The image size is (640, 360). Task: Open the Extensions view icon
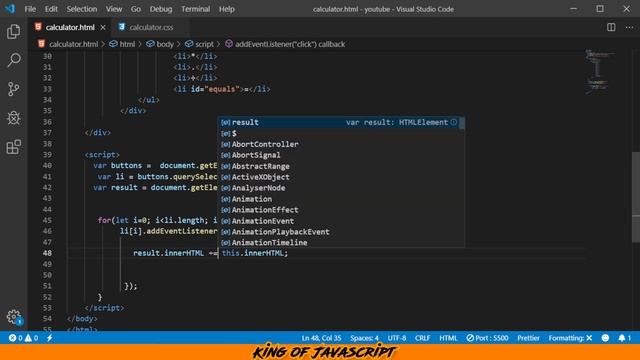click(x=13, y=147)
